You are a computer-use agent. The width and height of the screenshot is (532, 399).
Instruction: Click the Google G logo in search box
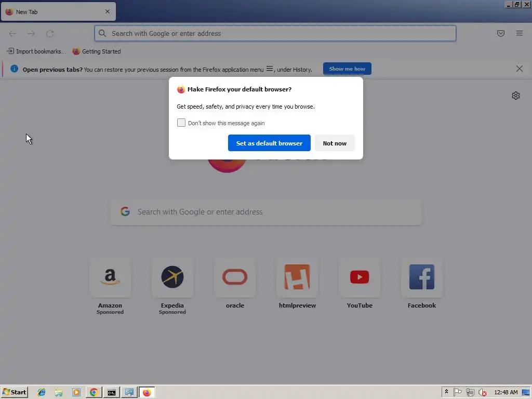tap(125, 212)
